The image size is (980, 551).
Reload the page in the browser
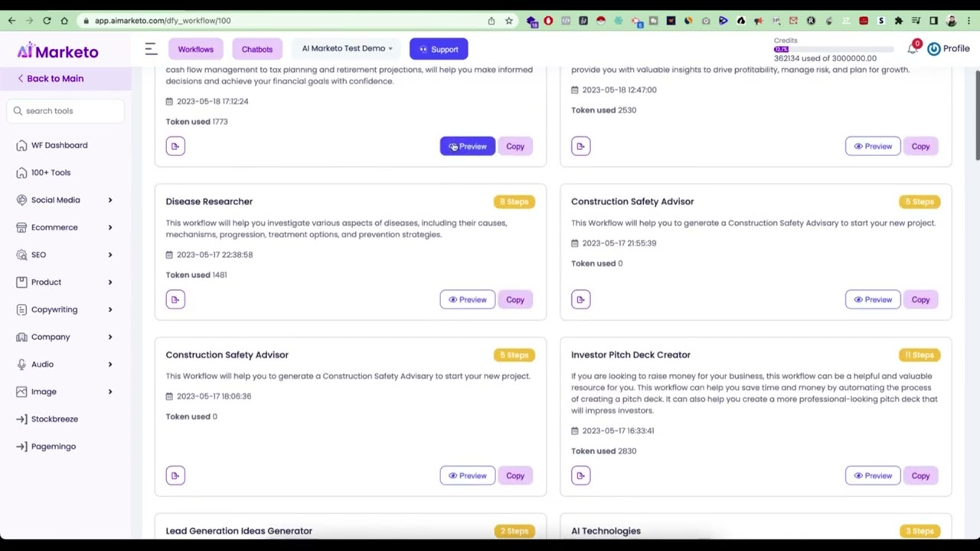tap(47, 21)
